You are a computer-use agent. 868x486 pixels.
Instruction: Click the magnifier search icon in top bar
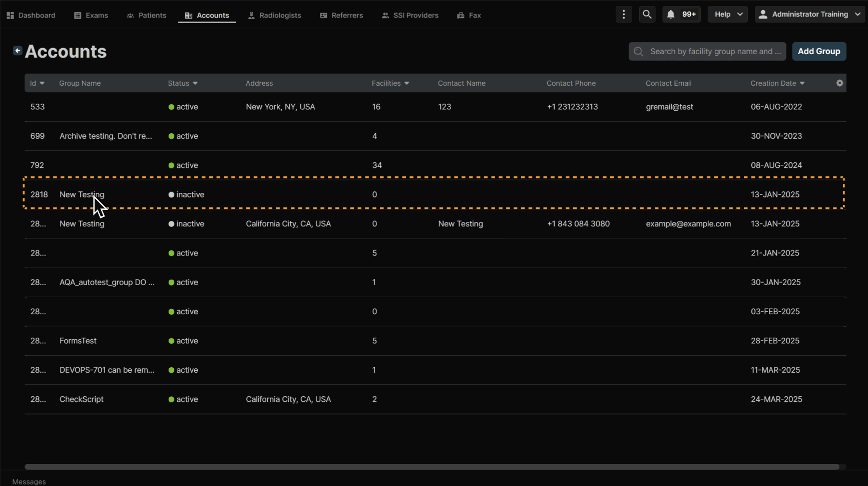click(x=647, y=15)
